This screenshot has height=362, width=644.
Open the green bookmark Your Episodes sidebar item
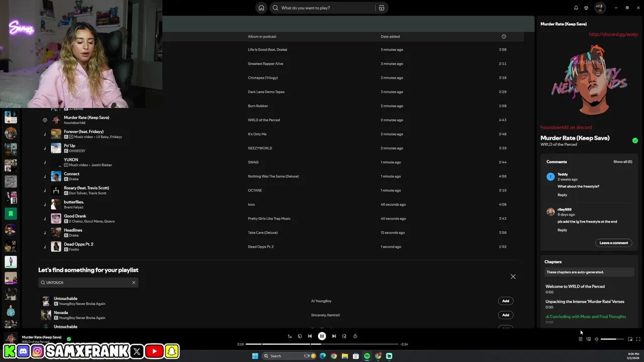point(11,214)
